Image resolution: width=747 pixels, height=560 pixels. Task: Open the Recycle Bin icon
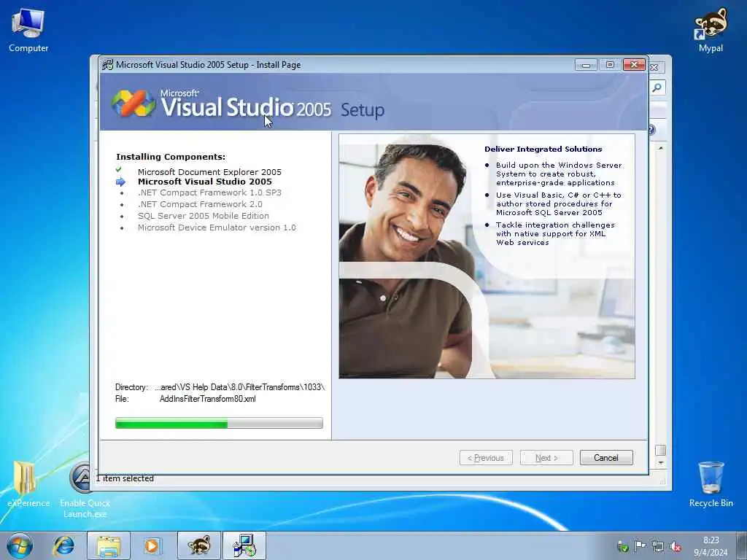[711, 483]
